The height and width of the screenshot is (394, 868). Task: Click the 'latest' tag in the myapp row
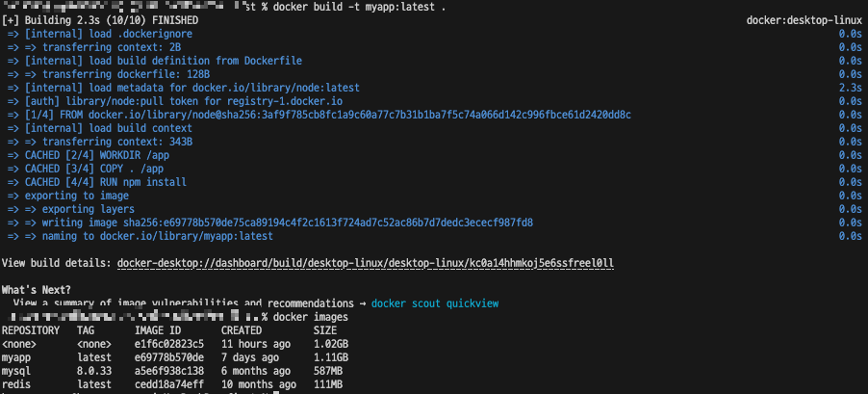point(94,357)
